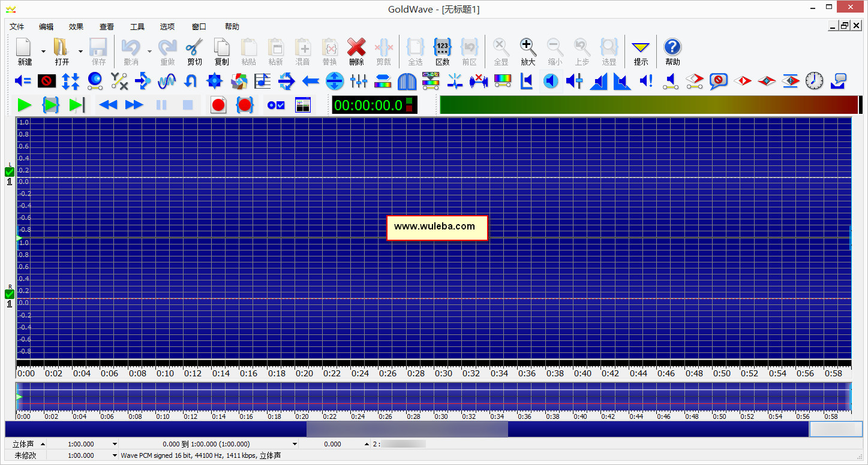Screen dimensions: 868x465
Task: Play selection with the bracketed green play
Action: pos(50,105)
